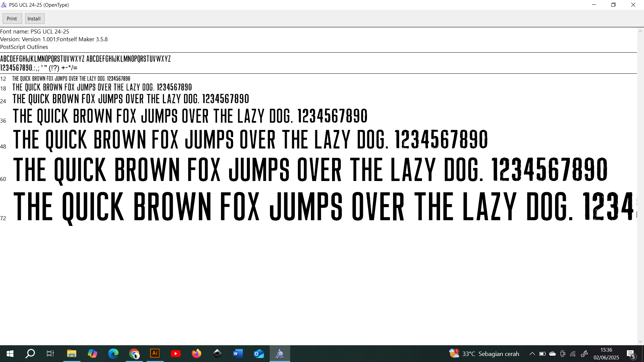Screen dimensions: 644x362
Task: Open Task View in taskbar
Action: click(50, 354)
